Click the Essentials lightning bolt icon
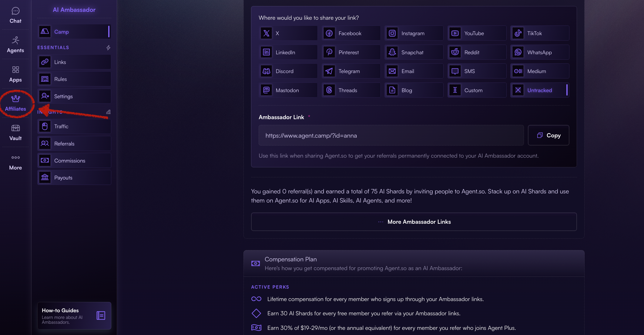The image size is (644, 335). 108,48
